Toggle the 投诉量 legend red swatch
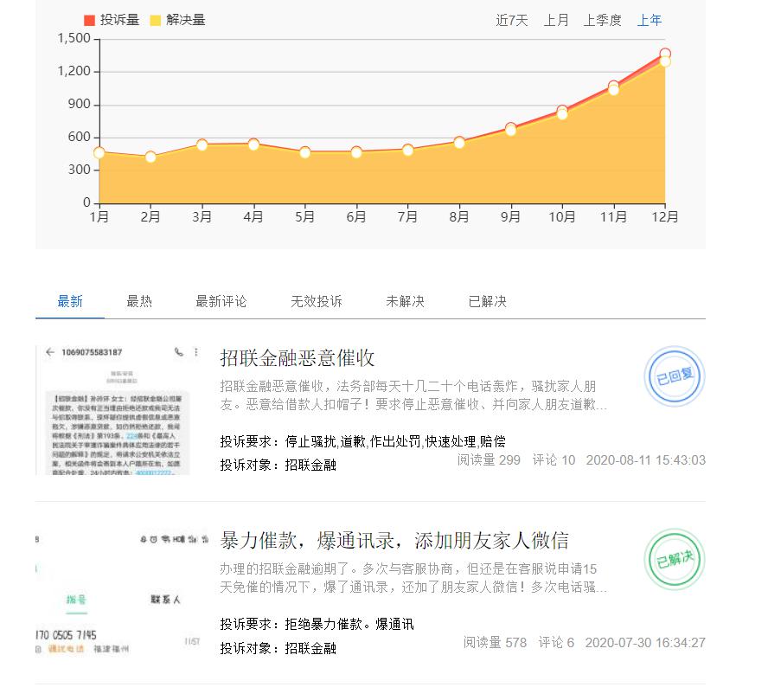768x700 pixels. (89, 20)
